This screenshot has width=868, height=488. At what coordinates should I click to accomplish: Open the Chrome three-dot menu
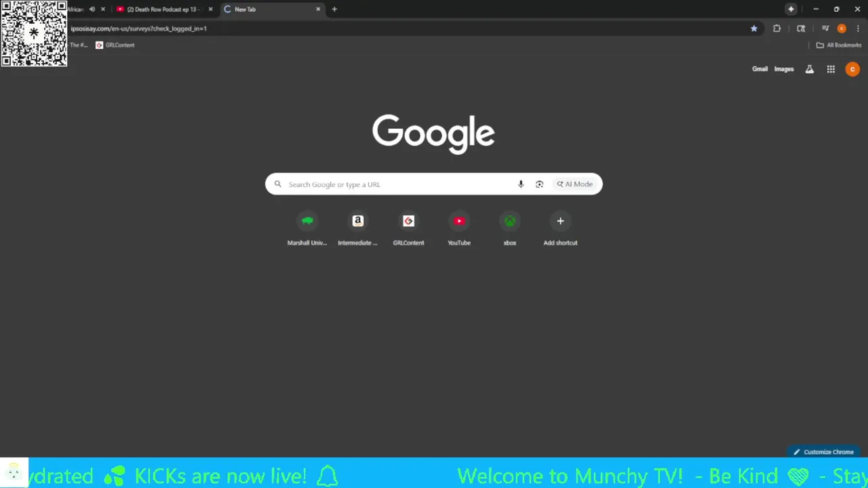pyautogui.click(x=857, y=28)
